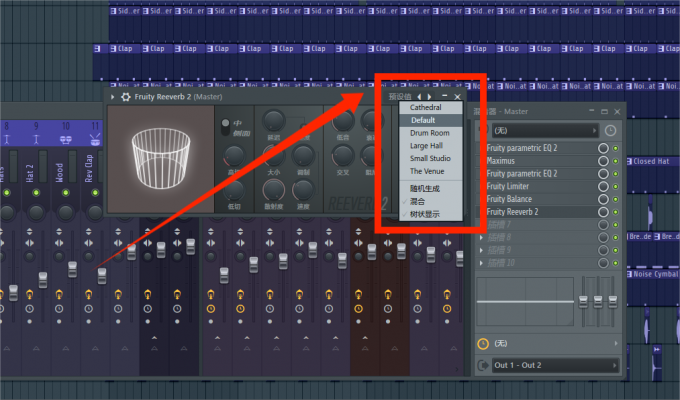Choose the Default preset
The image size is (680, 400).
point(431,120)
